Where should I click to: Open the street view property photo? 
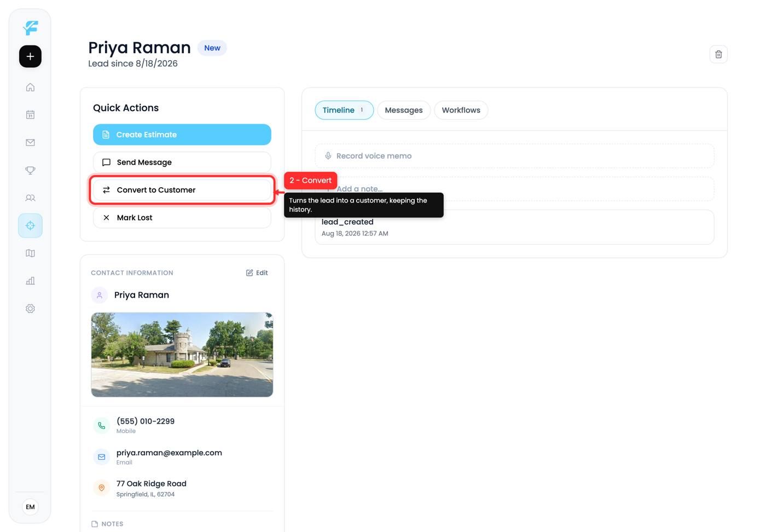182,355
